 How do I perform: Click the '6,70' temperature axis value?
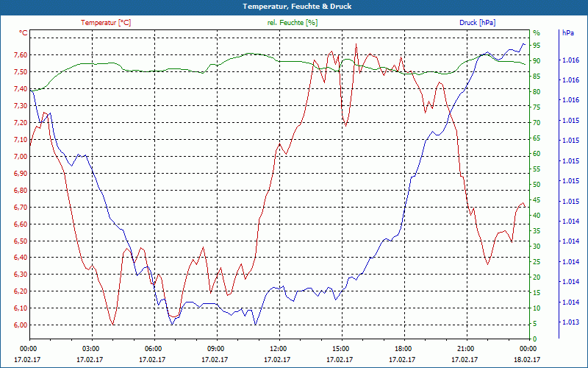[21, 208]
